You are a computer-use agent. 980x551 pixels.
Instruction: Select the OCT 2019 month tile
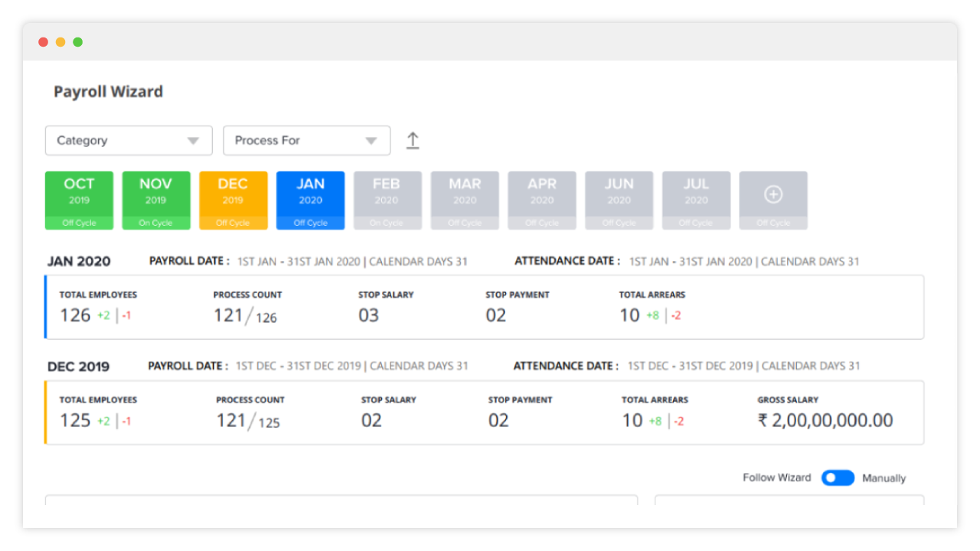79,200
